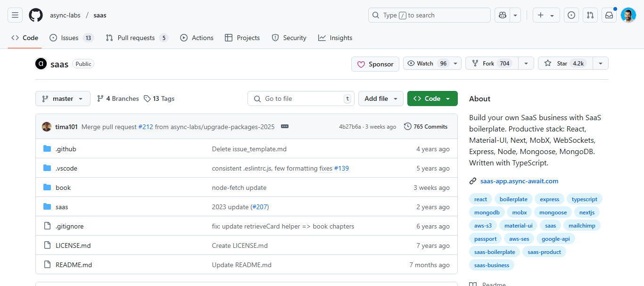Open the master branch dropdown
This screenshot has width=644, height=286.
(63, 98)
